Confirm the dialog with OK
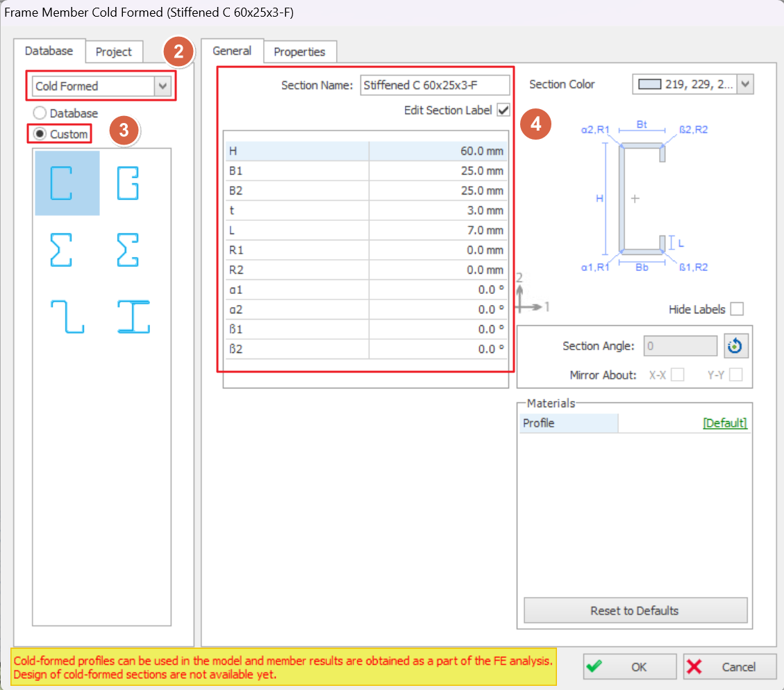This screenshot has height=690, width=784. click(629, 667)
